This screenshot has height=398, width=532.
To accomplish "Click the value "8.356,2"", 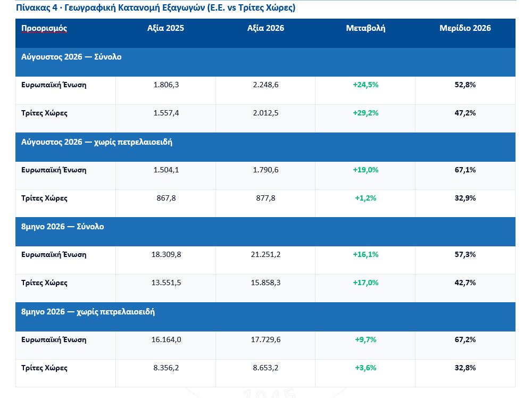I will 166,368.
